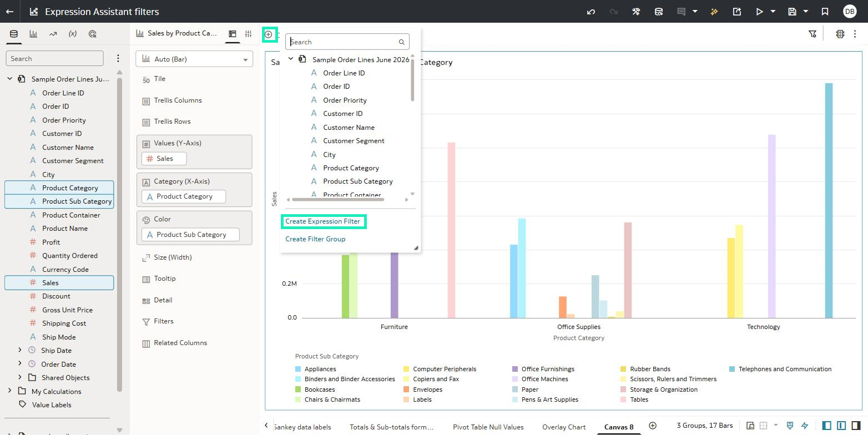
Task: Click the Tables pink legend swatch
Action: tap(624, 399)
